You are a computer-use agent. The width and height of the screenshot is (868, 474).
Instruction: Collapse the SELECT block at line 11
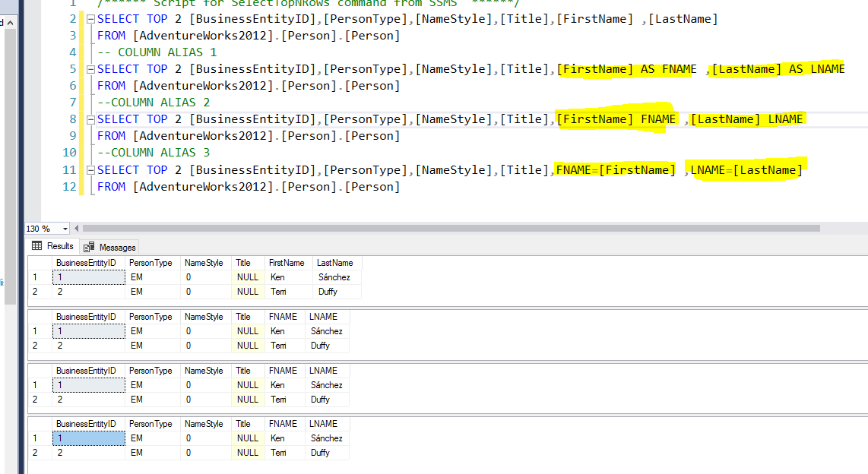tap(90, 170)
